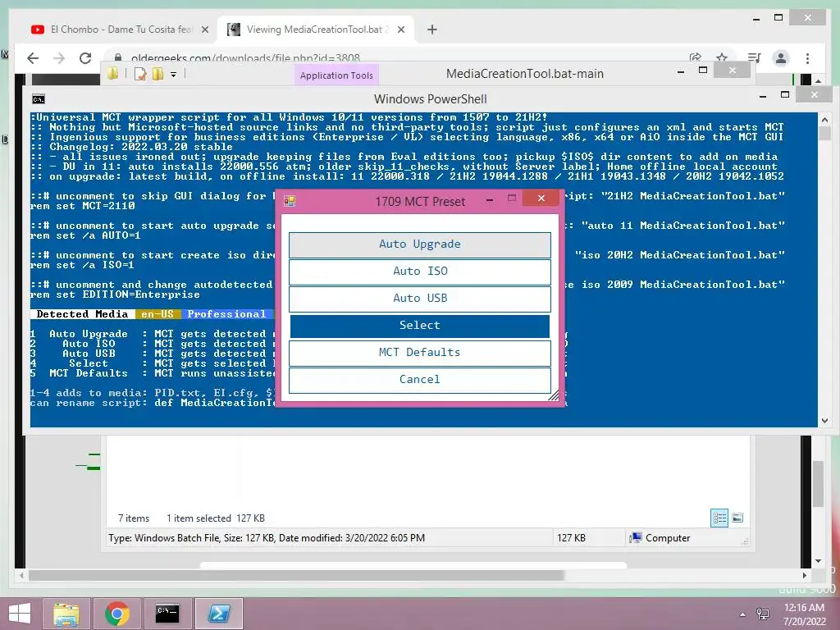Open Command Prompt taskbar icon
840x630 pixels.
point(167,614)
